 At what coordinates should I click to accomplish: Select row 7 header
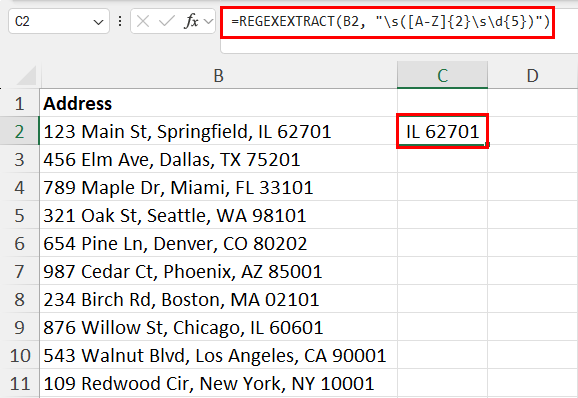point(20,271)
